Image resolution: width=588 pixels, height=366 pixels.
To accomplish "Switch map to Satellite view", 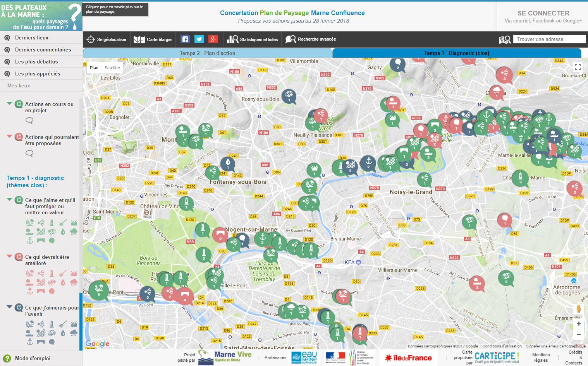I will click(x=112, y=68).
